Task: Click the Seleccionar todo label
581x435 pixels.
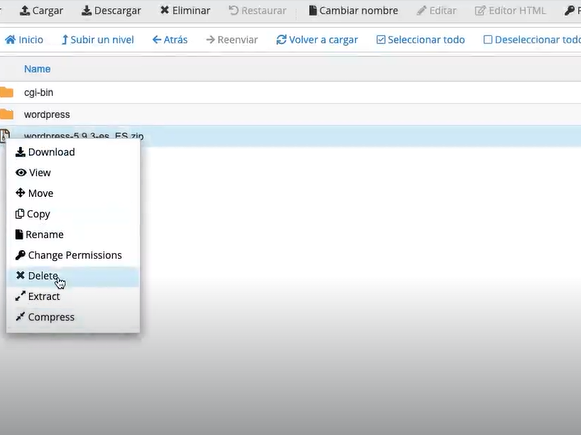Action: pos(426,40)
